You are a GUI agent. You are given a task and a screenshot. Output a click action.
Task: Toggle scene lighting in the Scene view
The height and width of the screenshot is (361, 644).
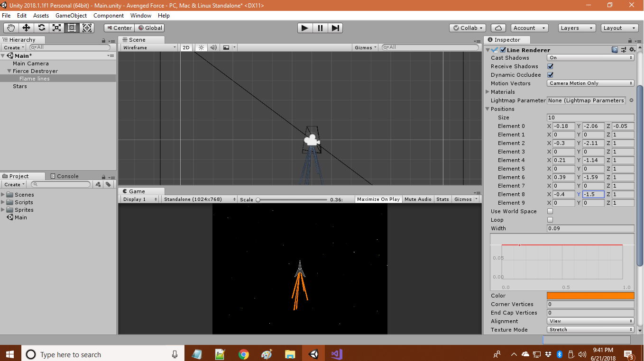(201, 47)
